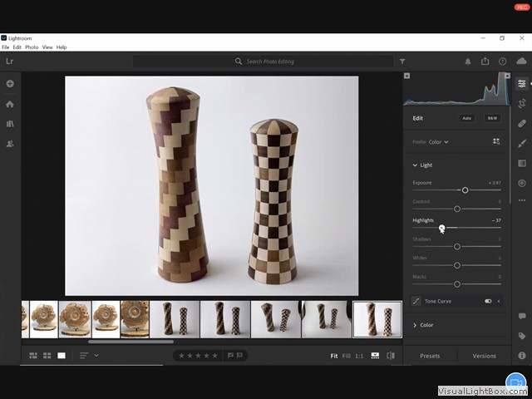
Task: Open the Profile Color dropdown
Action: [x=438, y=142]
